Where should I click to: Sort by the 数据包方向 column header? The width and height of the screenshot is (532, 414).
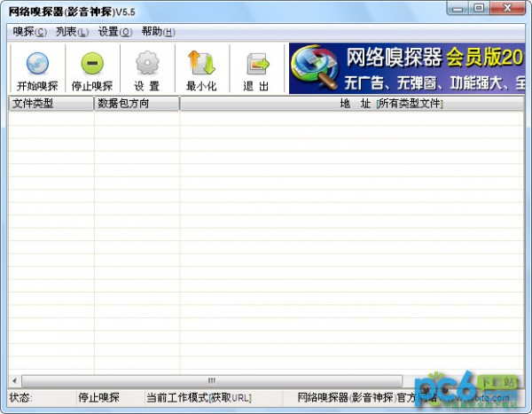coord(137,103)
